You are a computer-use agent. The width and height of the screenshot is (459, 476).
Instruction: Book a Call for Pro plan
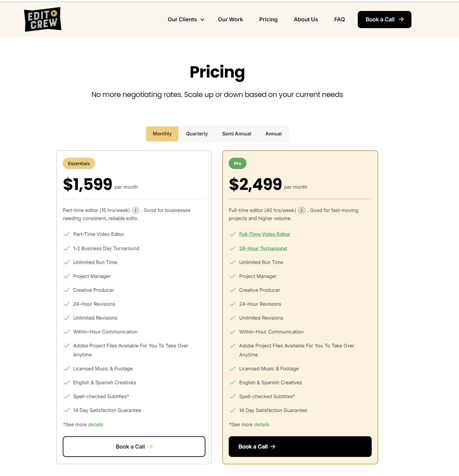tap(300, 447)
